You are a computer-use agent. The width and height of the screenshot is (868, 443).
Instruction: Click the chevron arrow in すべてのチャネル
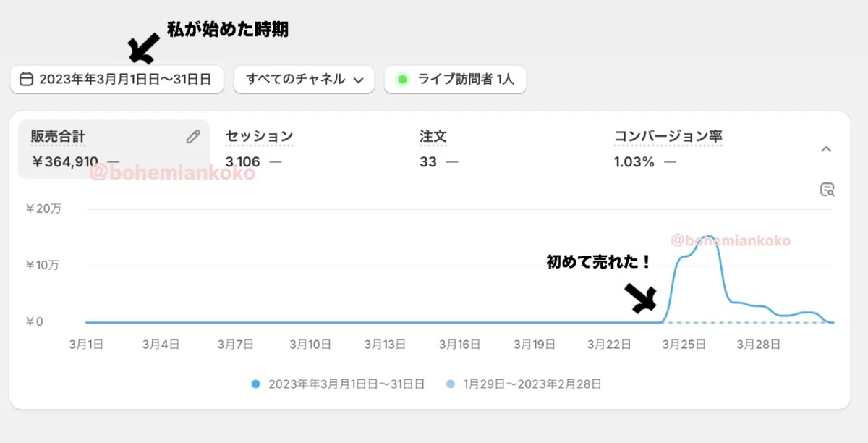click(x=358, y=80)
